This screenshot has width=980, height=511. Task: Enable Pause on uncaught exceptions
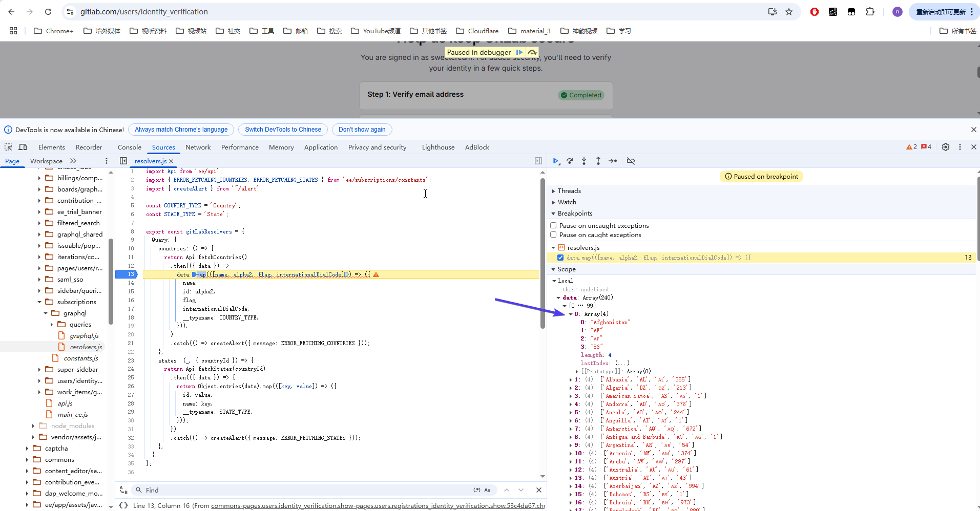553,225
